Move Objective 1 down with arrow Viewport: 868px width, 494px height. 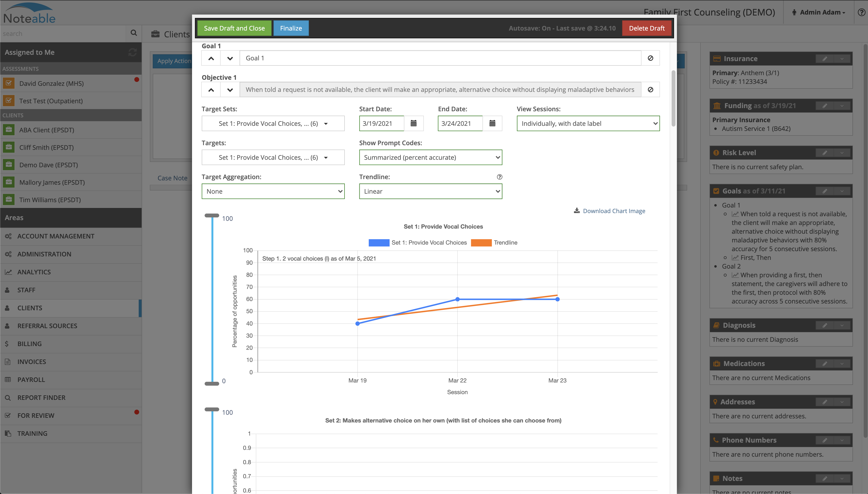point(230,90)
